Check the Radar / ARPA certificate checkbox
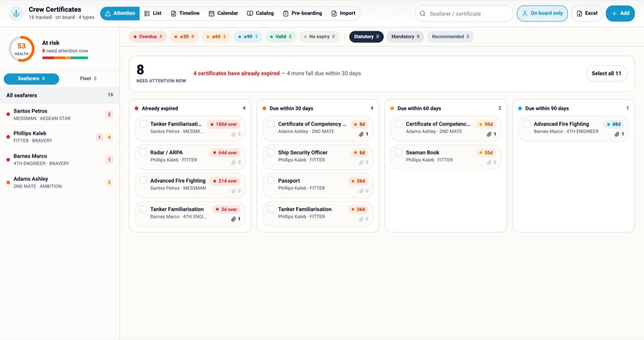The height and width of the screenshot is (340, 644). click(x=143, y=153)
